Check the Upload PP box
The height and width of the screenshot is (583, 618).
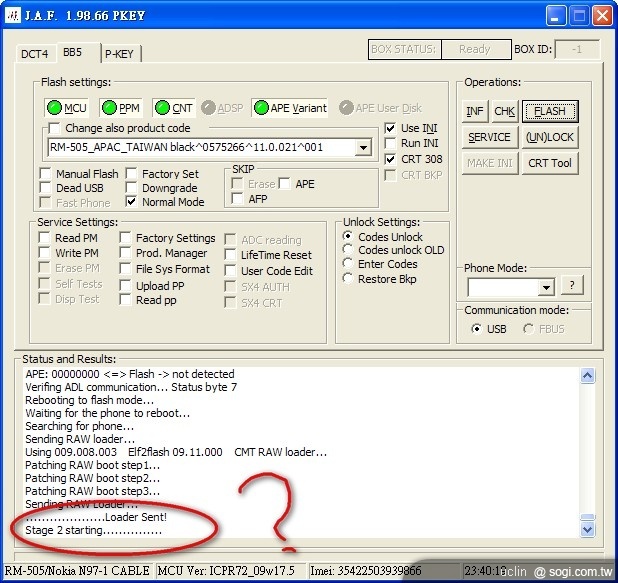125,285
